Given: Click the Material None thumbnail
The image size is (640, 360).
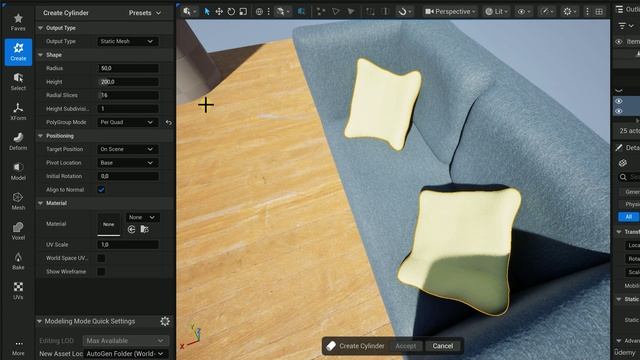Looking at the screenshot, I should point(109,224).
